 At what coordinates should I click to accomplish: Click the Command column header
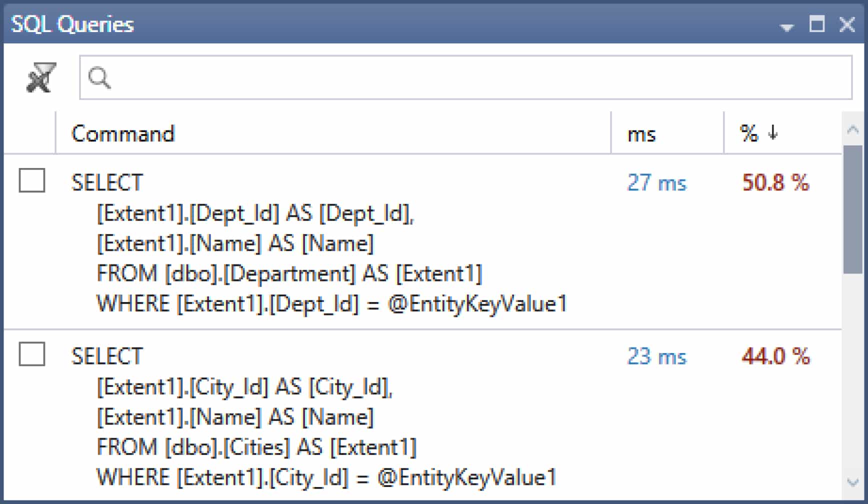[x=123, y=133]
